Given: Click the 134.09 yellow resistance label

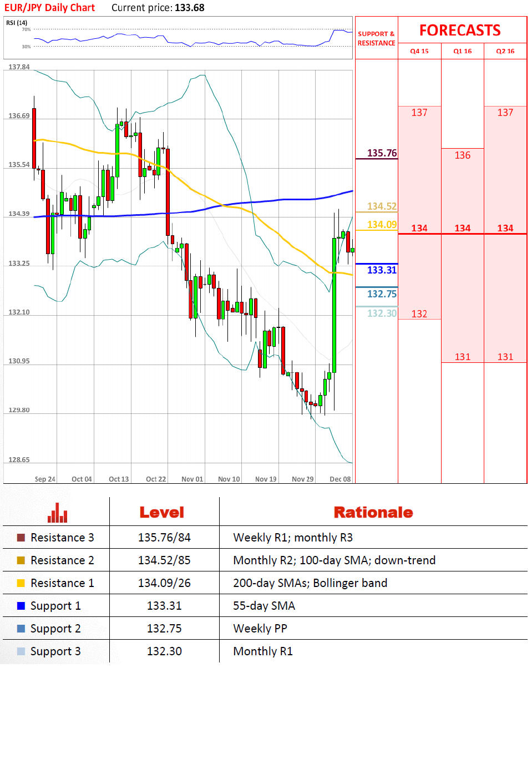Looking at the screenshot, I should point(382,225).
